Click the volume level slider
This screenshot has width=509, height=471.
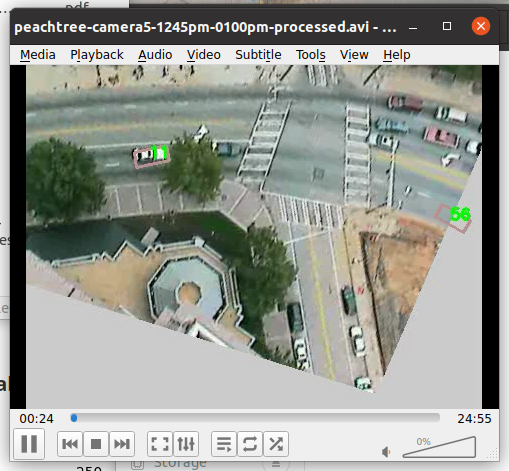tap(439, 447)
